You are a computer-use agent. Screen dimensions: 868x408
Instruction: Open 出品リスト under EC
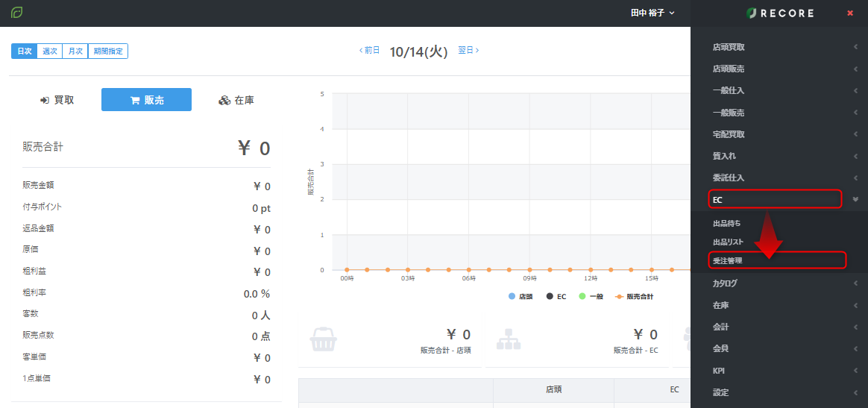tap(728, 242)
